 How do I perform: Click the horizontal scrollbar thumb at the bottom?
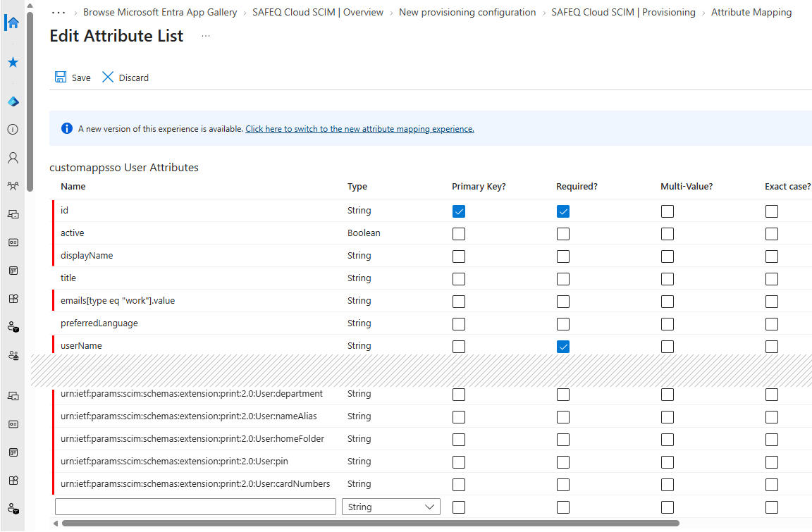click(370, 524)
